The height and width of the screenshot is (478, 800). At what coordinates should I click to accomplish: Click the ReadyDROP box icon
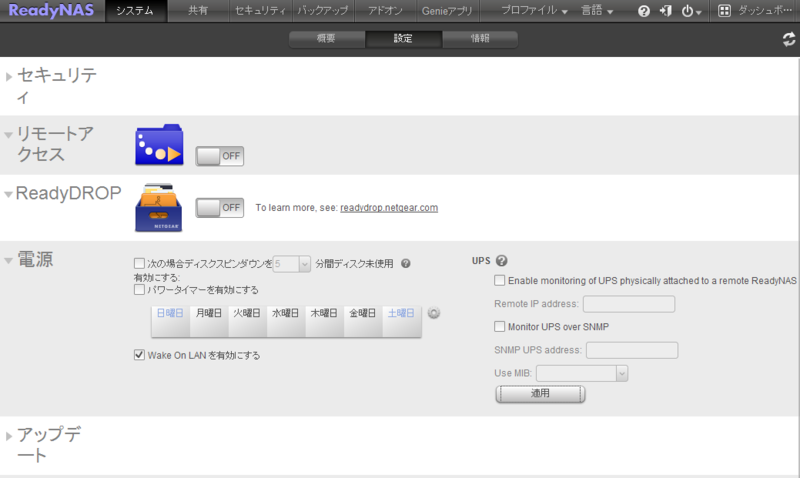pos(159,208)
